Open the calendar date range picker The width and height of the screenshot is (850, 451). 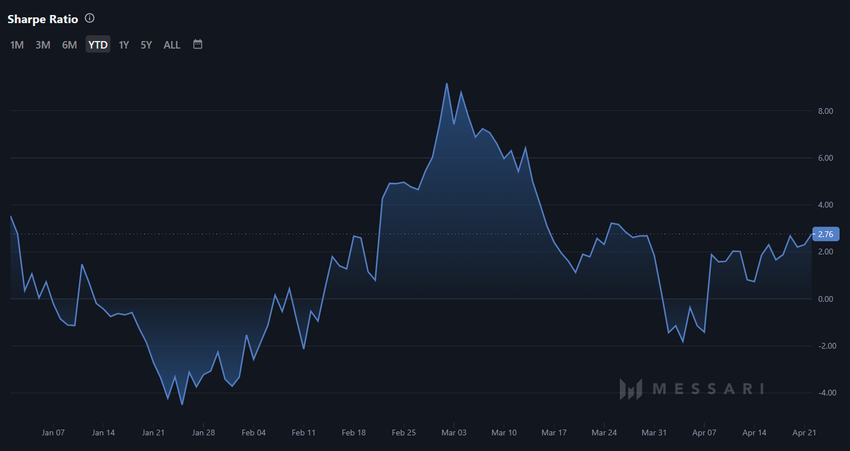point(198,44)
